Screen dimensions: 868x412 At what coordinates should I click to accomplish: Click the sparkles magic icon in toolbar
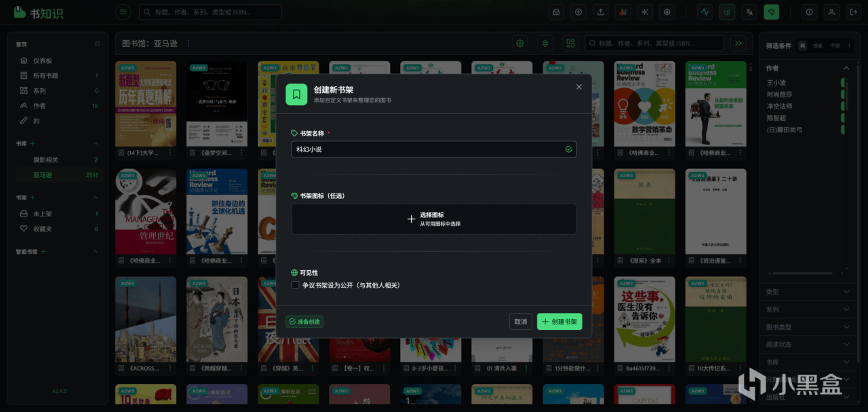click(x=646, y=12)
